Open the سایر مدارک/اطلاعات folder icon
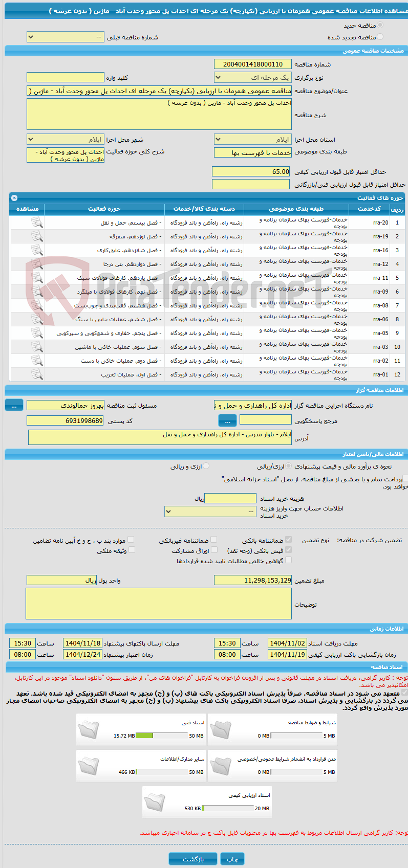The height and width of the screenshot is (868, 408). [x=89, y=766]
